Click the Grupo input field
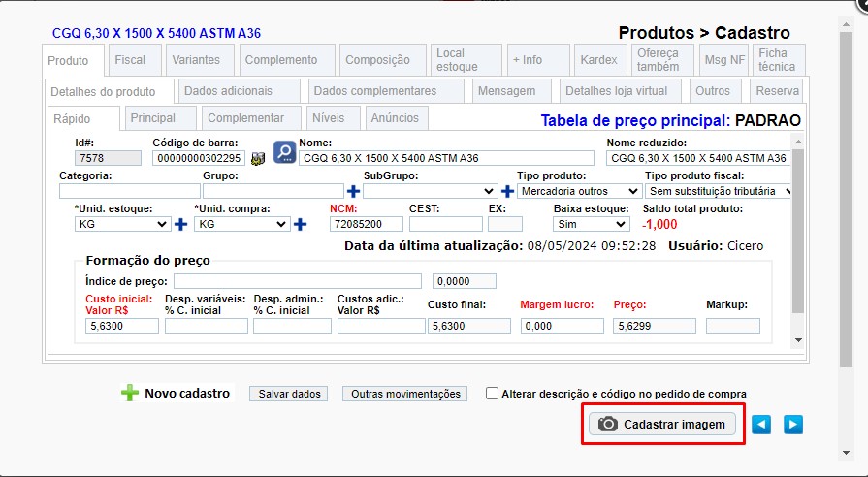The image size is (868, 477). (273, 191)
